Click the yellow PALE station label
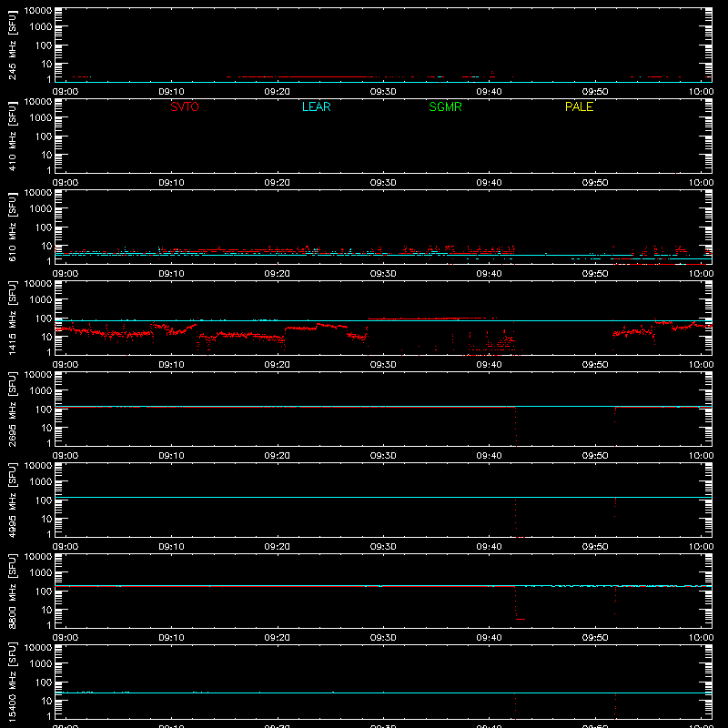Screen dimensions: 728x728 [x=579, y=106]
